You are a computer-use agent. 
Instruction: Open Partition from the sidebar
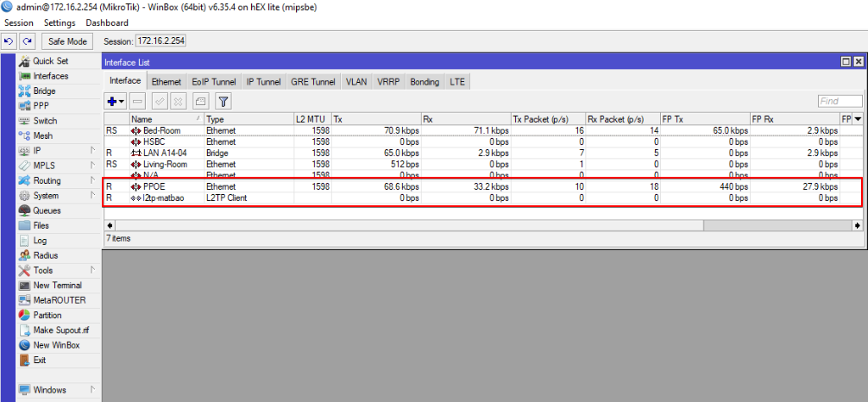tap(47, 315)
